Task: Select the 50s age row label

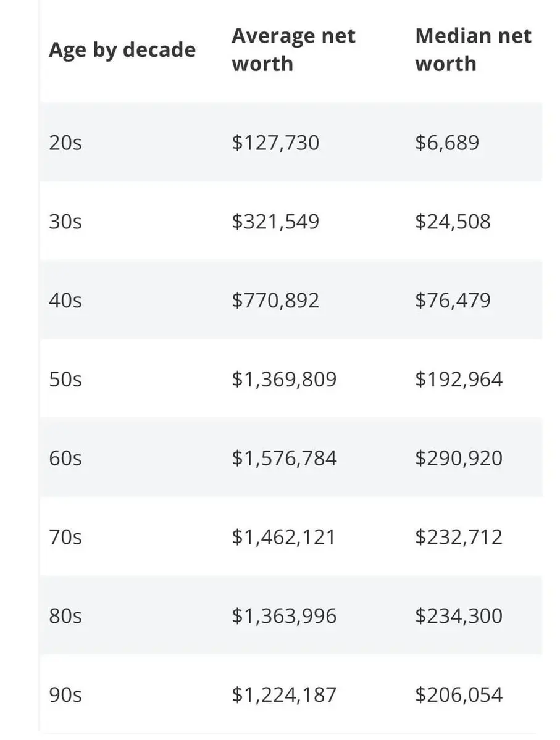Action: [65, 379]
